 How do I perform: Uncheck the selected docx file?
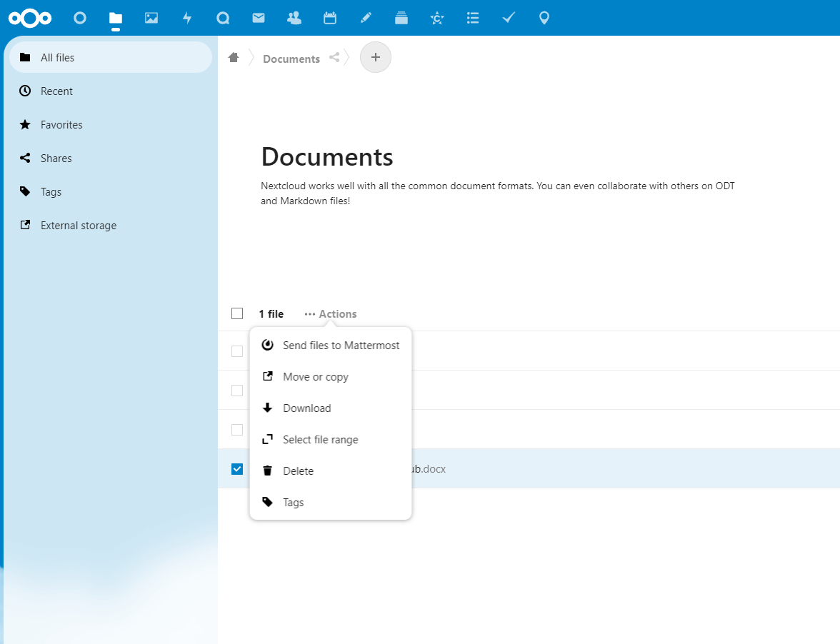point(236,469)
